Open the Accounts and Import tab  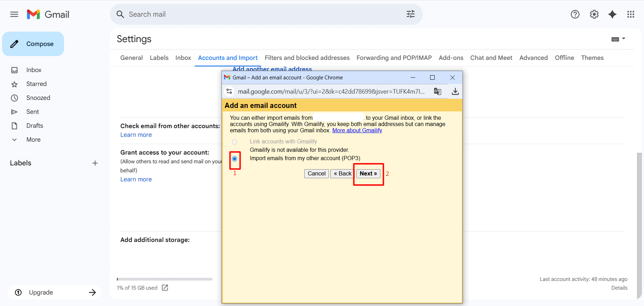pos(228,58)
